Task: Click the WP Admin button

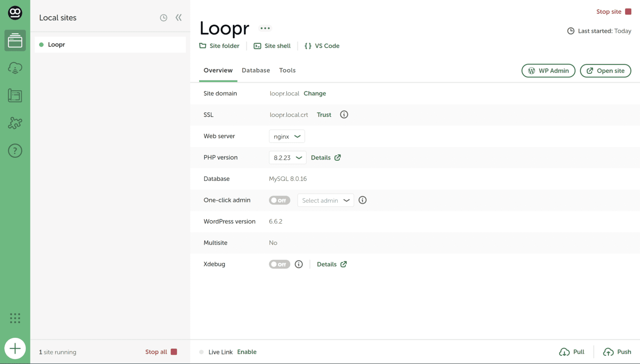Action: tap(548, 70)
